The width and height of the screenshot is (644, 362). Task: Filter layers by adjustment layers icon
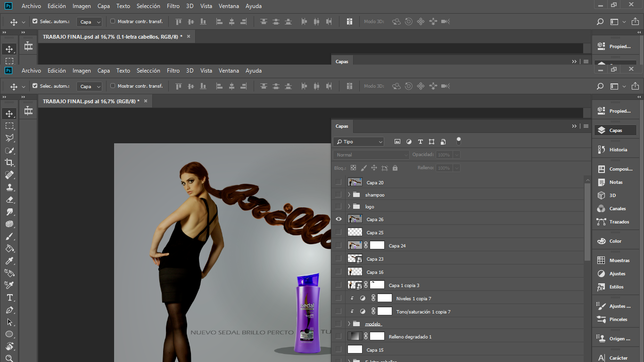coord(409,141)
